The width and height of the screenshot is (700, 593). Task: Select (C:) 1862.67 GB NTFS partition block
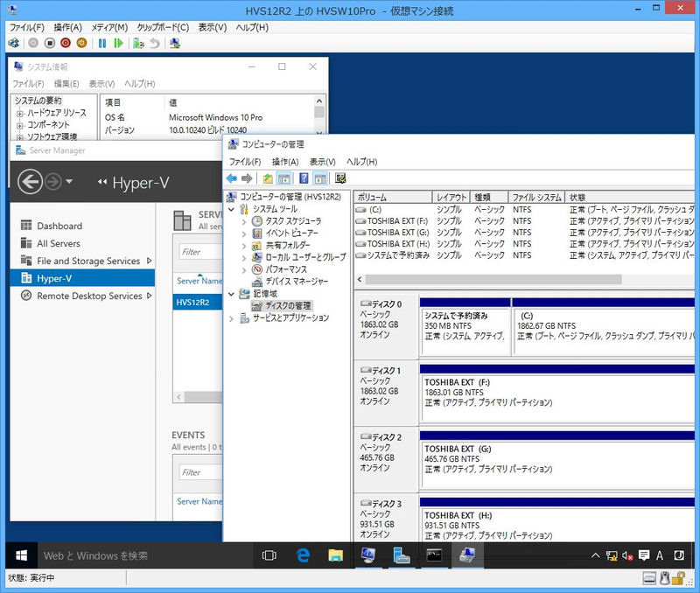[x=604, y=331]
